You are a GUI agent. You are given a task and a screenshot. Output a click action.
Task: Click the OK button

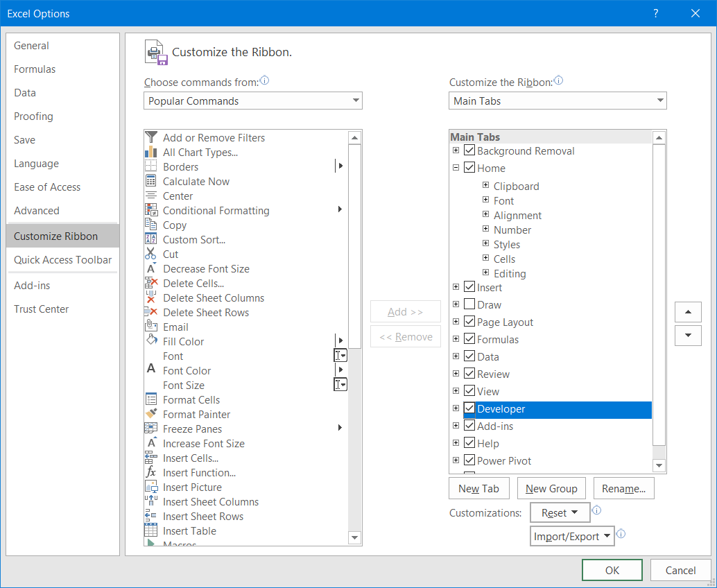(612, 570)
